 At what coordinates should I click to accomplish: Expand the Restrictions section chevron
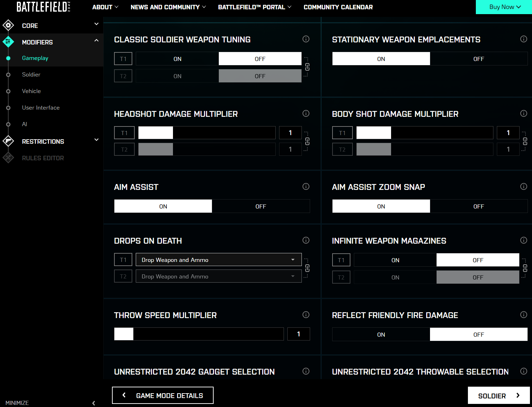pyautogui.click(x=96, y=140)
